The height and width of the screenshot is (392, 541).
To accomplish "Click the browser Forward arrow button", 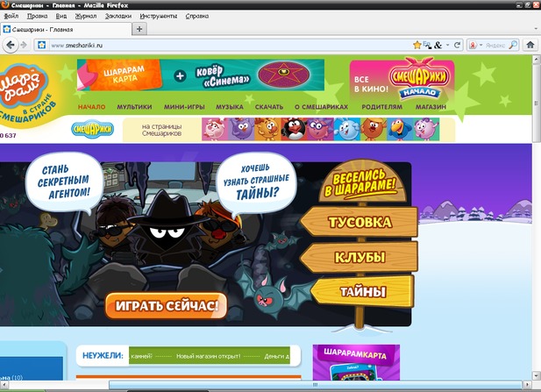I will [24, 45].
